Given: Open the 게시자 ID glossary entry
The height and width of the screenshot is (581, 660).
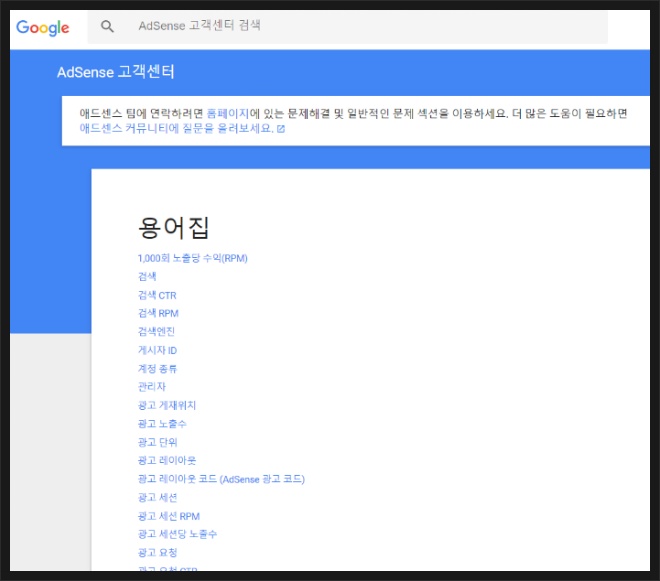Looking at the screenshot, I should coord(157,350).
